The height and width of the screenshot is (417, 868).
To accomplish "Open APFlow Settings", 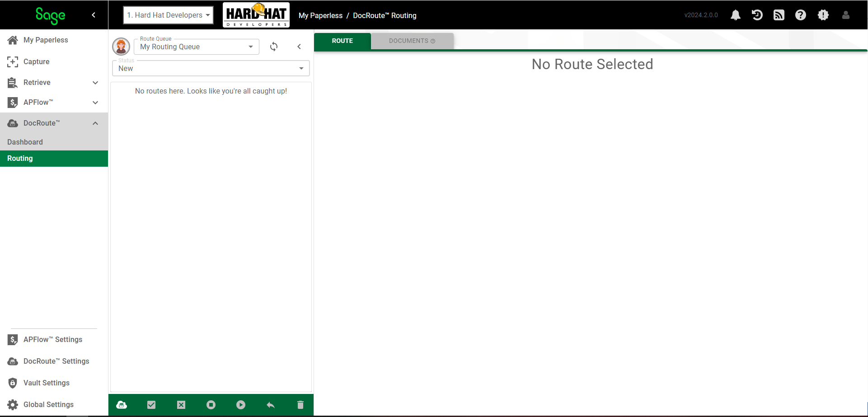I will [54, 339].
